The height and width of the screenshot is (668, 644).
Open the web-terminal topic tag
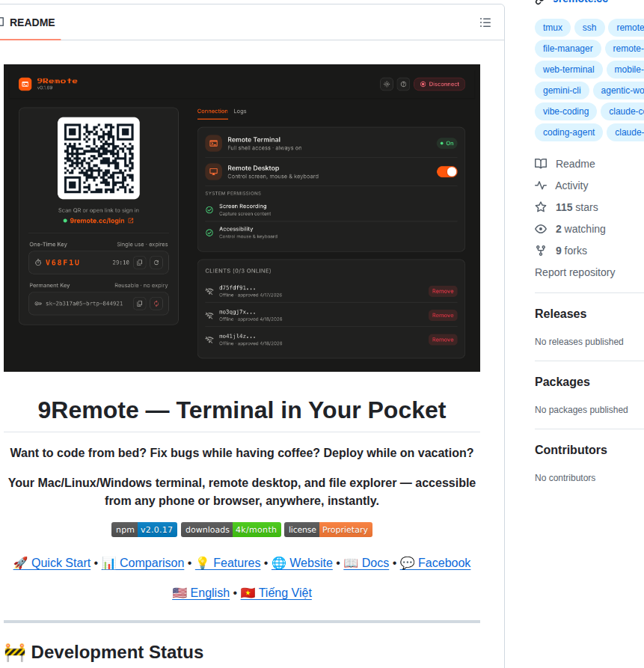[x=568, y=70]
